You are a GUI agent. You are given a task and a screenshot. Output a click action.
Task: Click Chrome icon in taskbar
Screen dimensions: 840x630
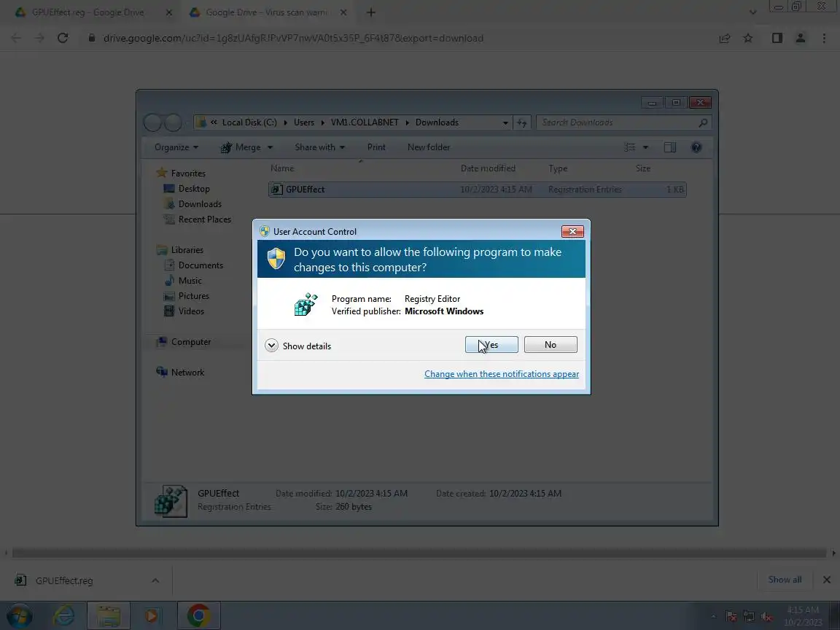[x=198, y=615]
